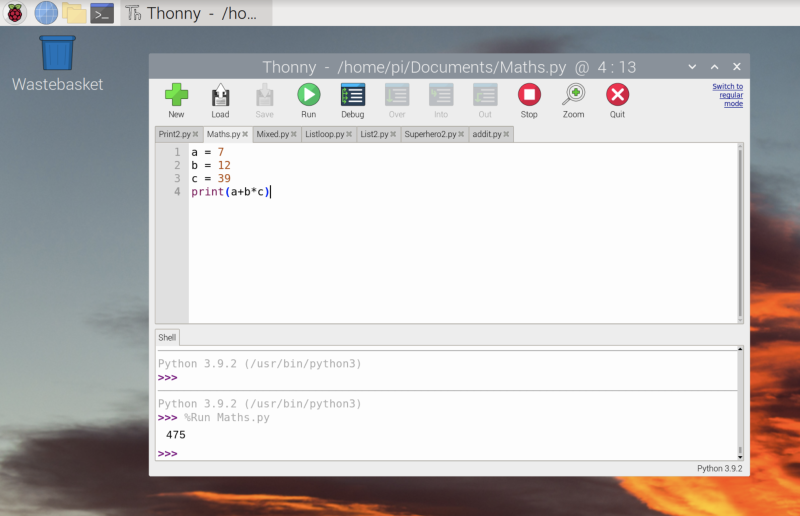This screenshot has height=516, width=800.
Task: Click Switch to regular mode link
Action: 728,95
